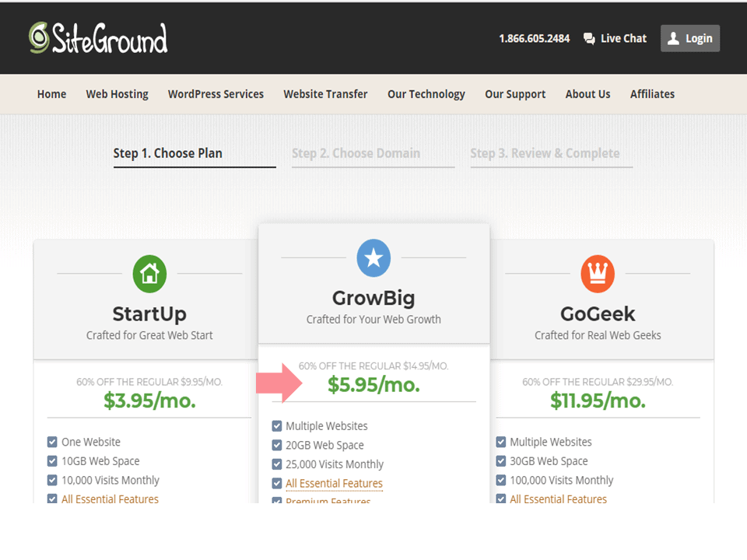Toggle 10,000 Visits Monthly checkbox
This screenshot has width=747, height=560.
pos(52,480)
